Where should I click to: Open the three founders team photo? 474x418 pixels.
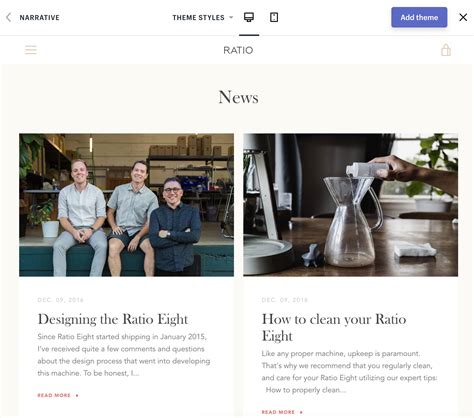126,205
